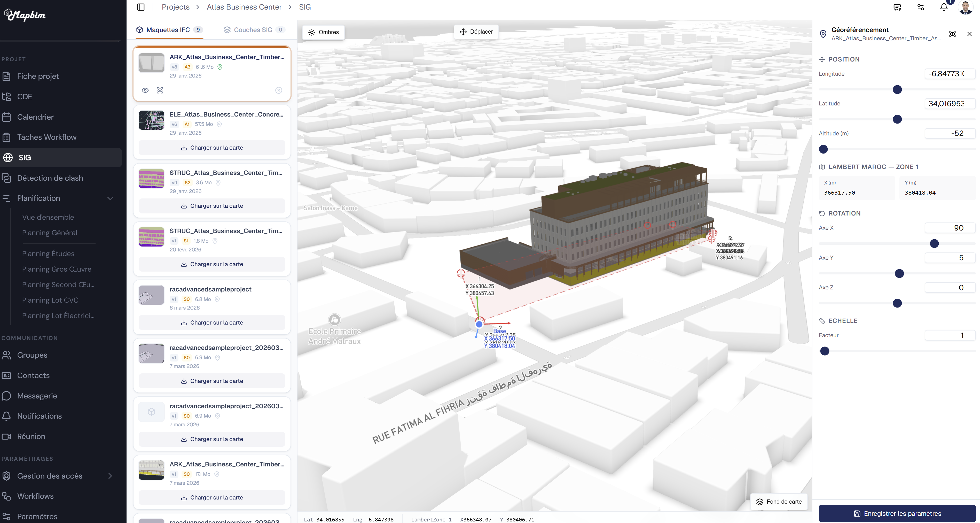Open Détection de clash in sidebar

(50, 178)
